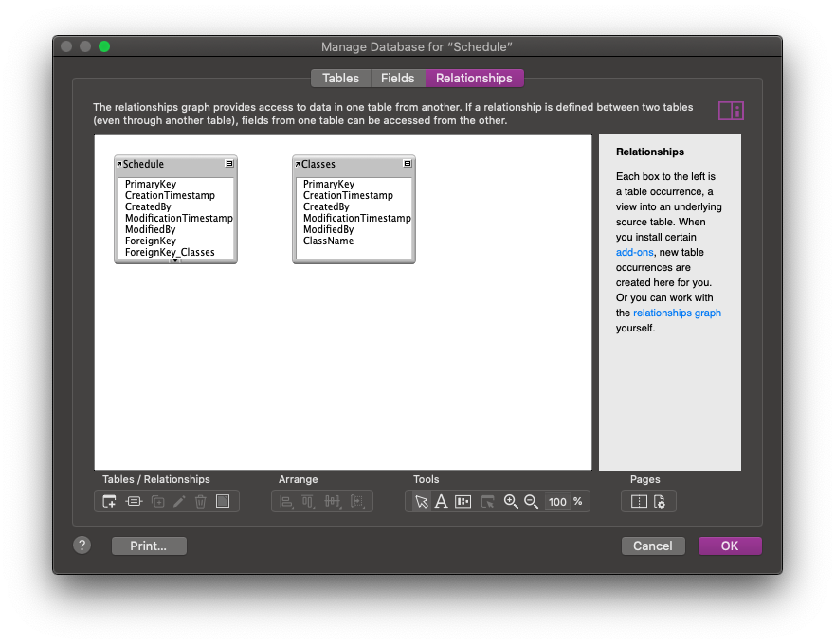The image size is (835, 644).
Task: Collapse the Schedule table occurrence box
Action: (229, 164)
